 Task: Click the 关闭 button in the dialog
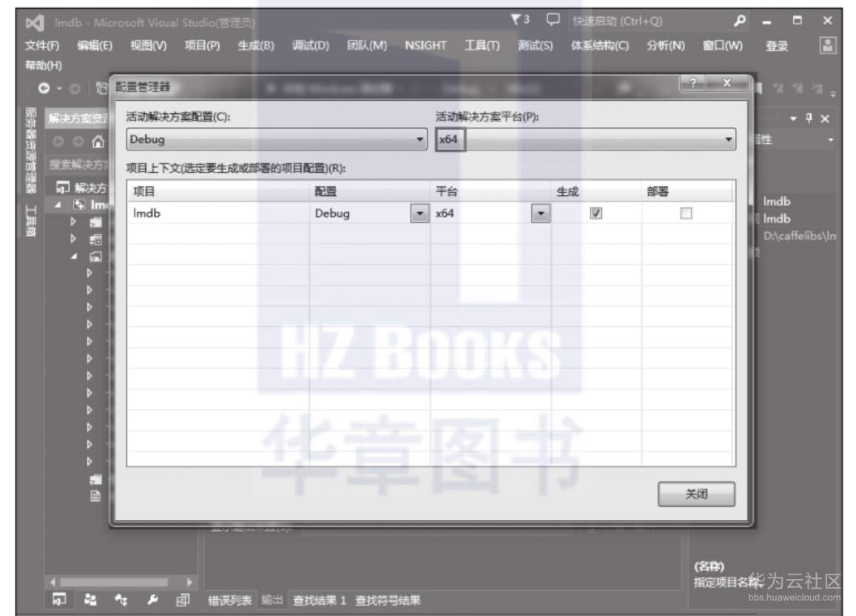click(x=696, y=494)
